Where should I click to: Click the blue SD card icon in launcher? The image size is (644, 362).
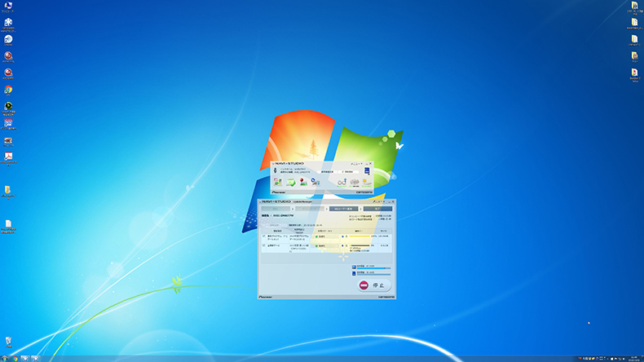tap(367, 172)
